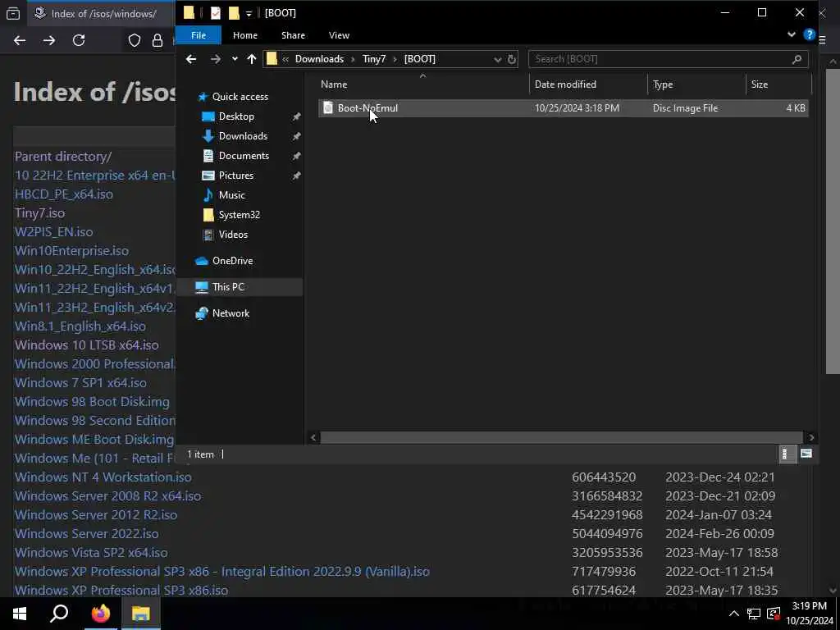This screenshot has height=630, width=840.
Task: Click File Explorer taskbar icon
Action: (141, 614)
